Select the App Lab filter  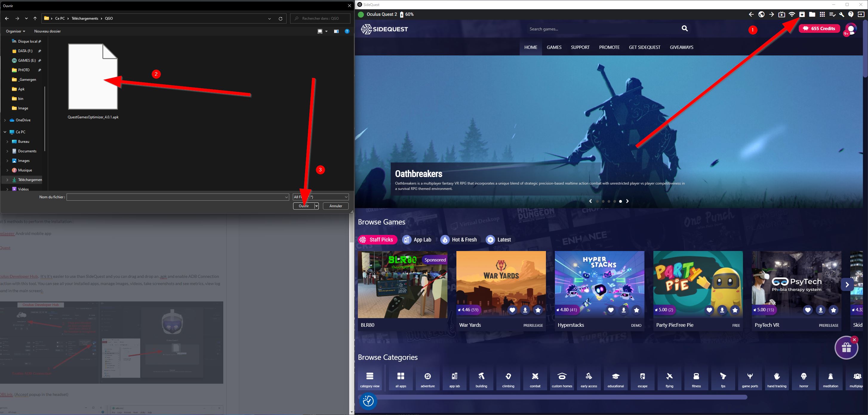[x=417, y=240]
